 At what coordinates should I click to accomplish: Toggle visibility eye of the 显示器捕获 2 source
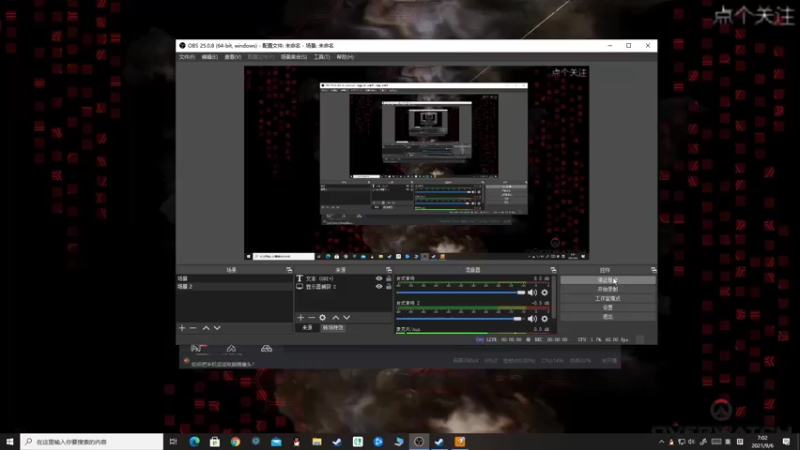(379, 287)
